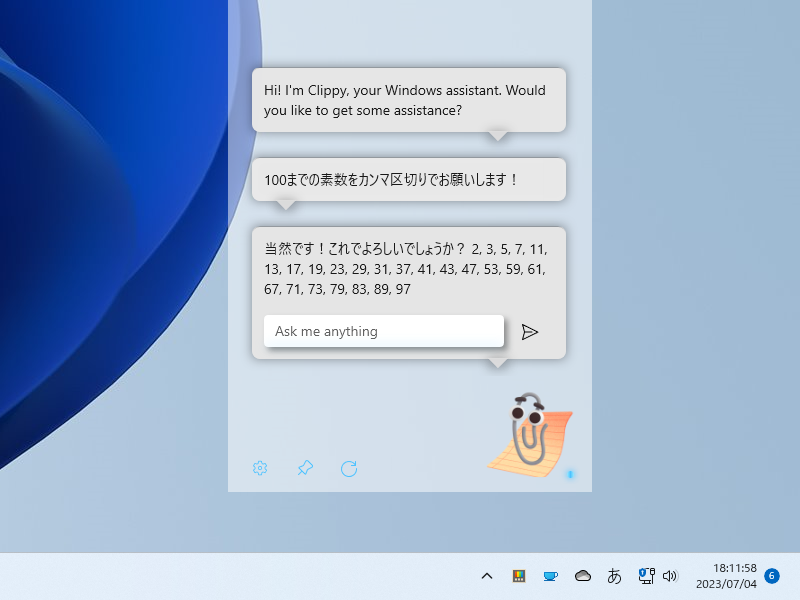Open the notification badge showing 6
The image size is (800, 600).
pos(770,575)
